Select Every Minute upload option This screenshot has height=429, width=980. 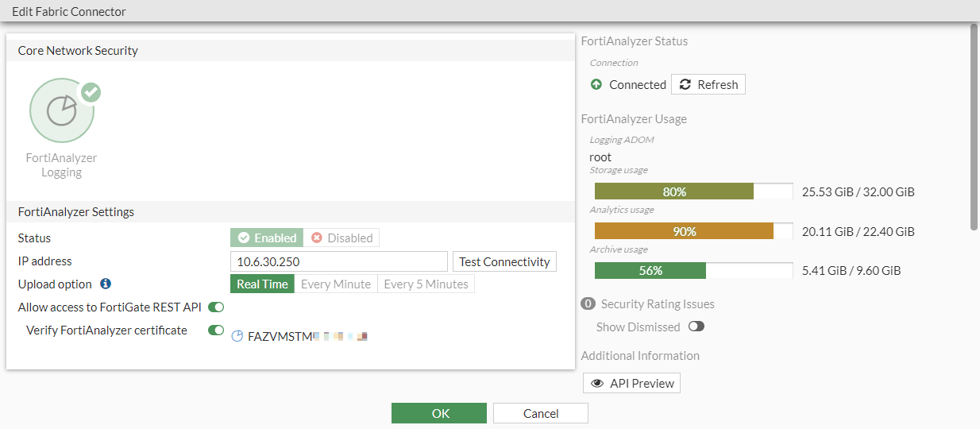tap(335, 284)
